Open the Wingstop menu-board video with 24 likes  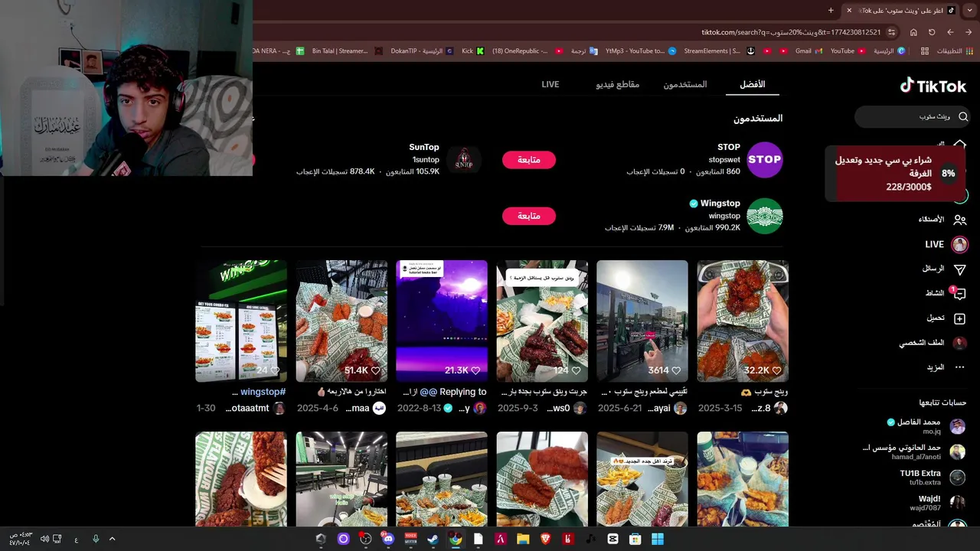point(241,321)
